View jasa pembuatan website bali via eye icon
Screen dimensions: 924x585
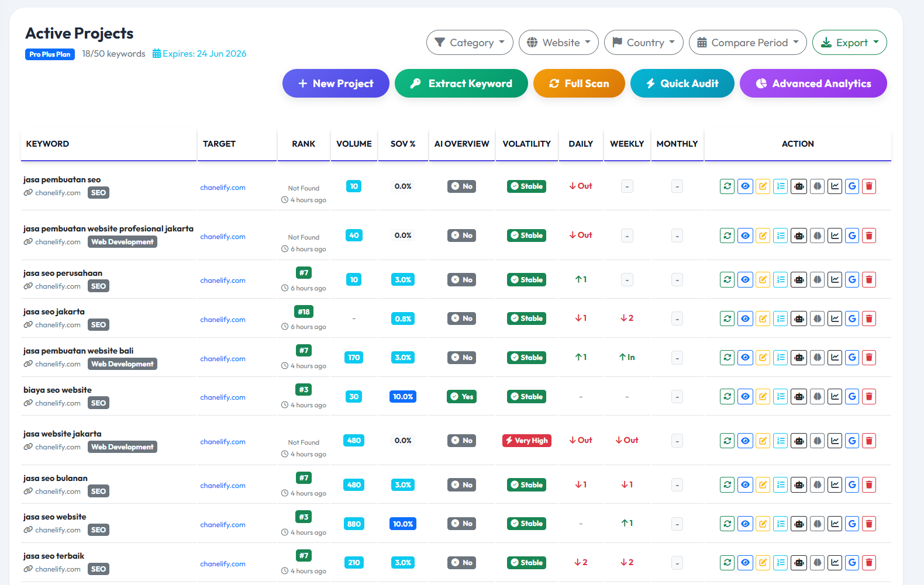click(x=745, y=358)
